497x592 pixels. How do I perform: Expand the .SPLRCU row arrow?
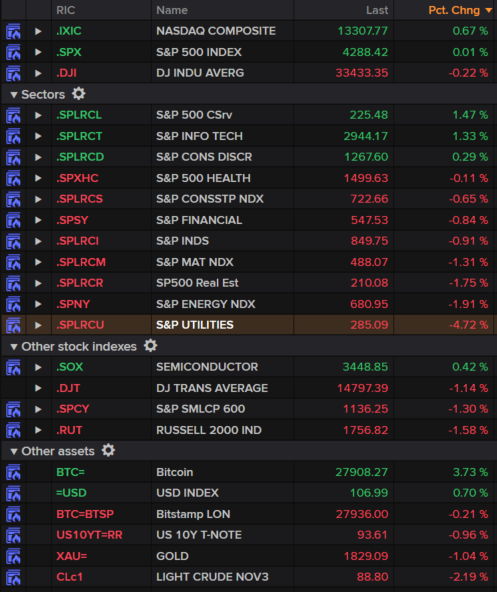(38, 325)
